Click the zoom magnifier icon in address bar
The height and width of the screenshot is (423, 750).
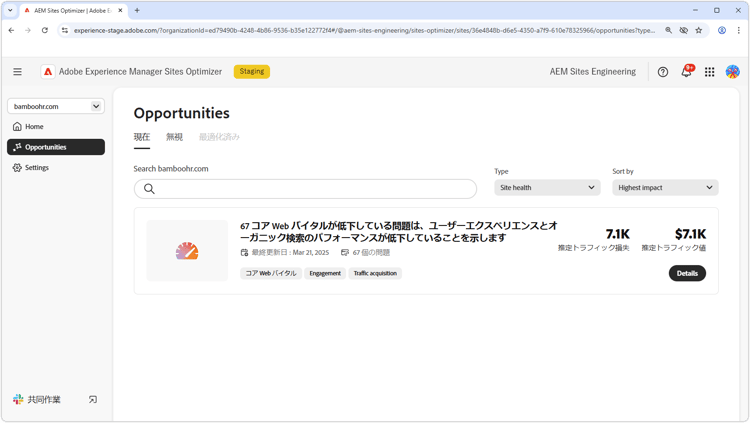pos(668,30)
